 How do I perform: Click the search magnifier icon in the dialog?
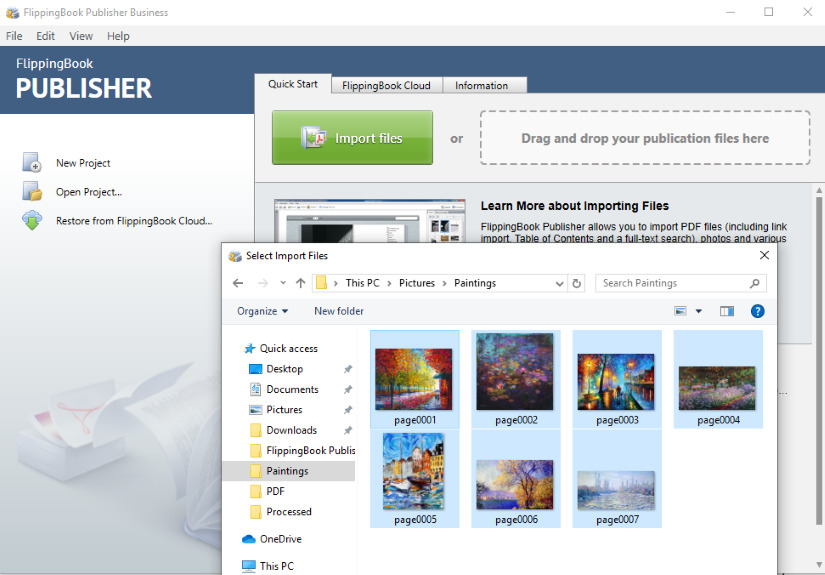coord(754,283)
